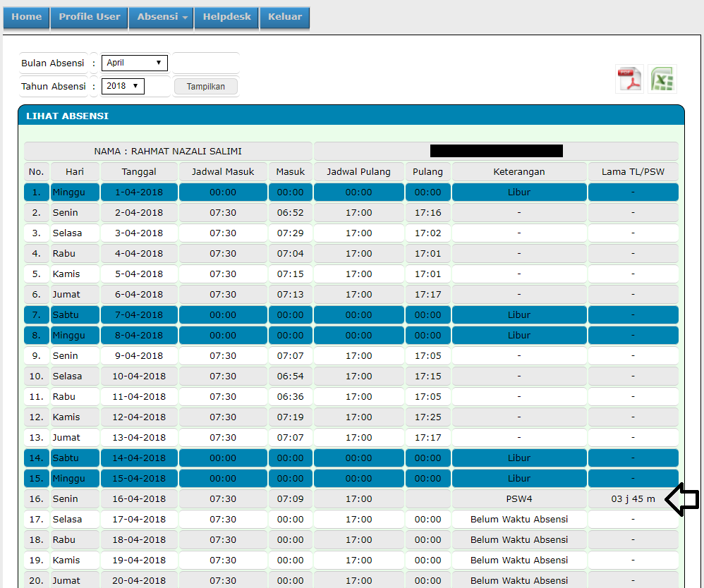Log out via Keluar
704x588 pixels.
[x=285, y=17]
